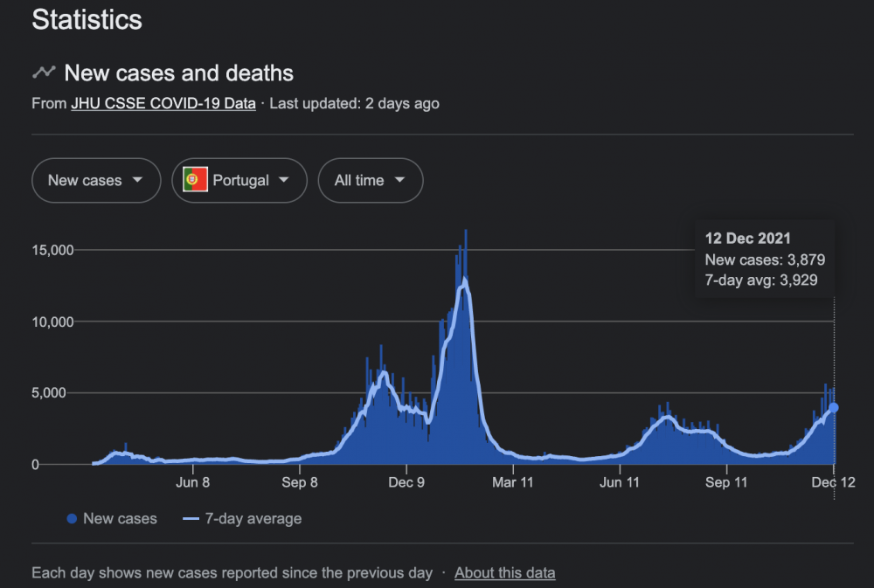Viewport: 874px width, 588px height.
Task: Click the blue New cases legend dot
Action: [x=72, y=519]
